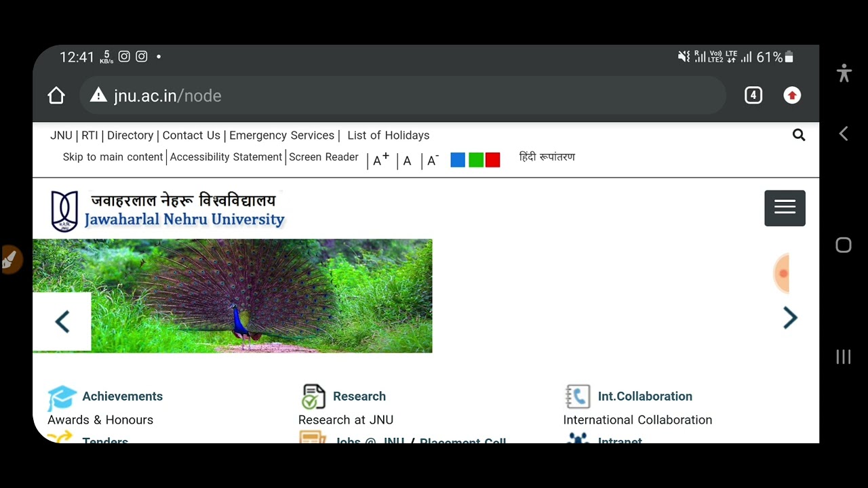Open the Directory link
Screen dimensions: 868x488
point(130,136)
